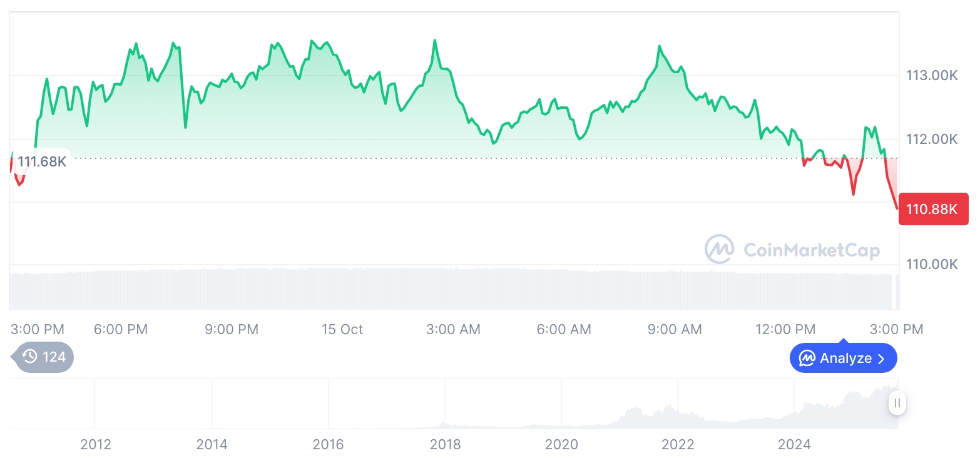Click the 2024 year in the navigator

click(x=794, y=444)
